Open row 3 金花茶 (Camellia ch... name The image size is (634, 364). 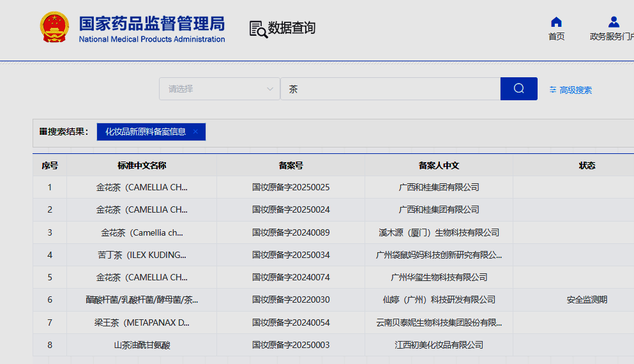tap(142, 232)
